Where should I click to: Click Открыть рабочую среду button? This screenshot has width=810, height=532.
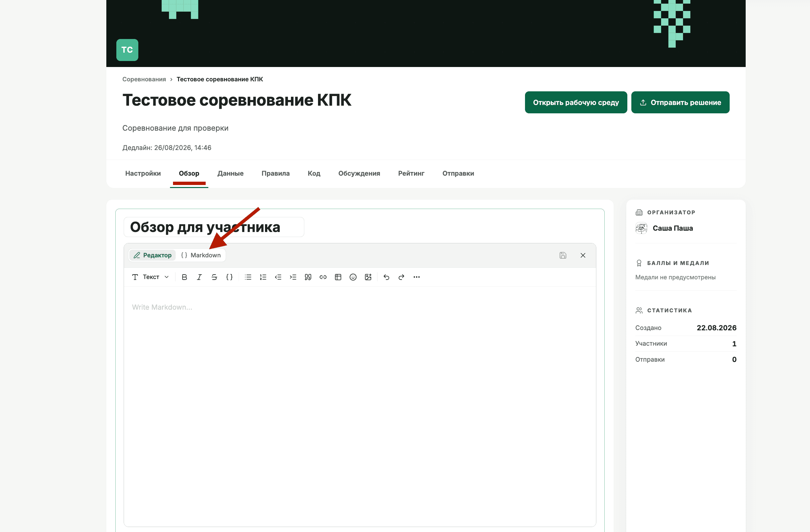pyautogui.click(x=576, y=102)
